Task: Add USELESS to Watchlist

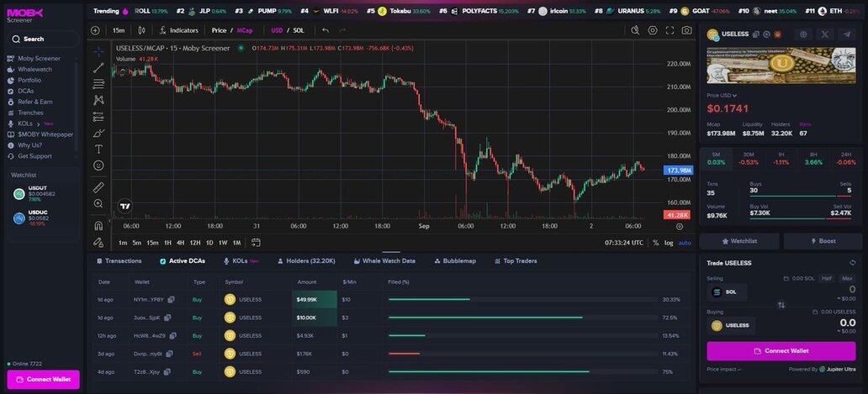Action: [x=739, y=241]
